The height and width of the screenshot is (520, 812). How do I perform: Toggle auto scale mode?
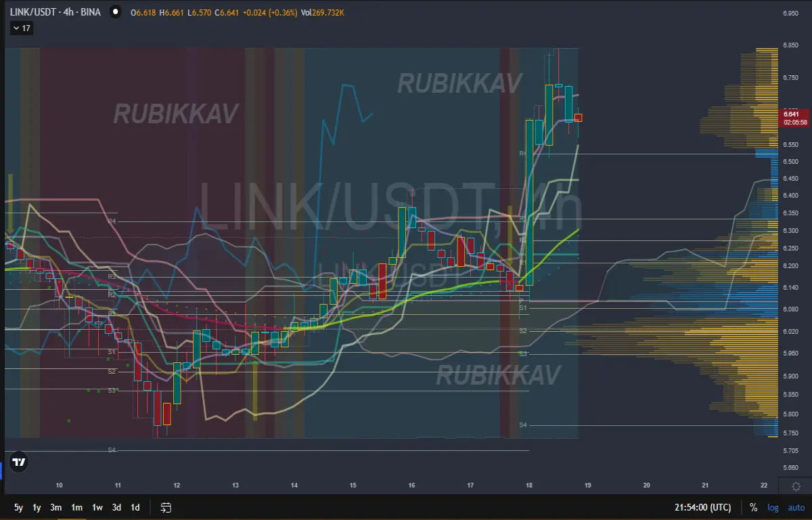point(796,507)
